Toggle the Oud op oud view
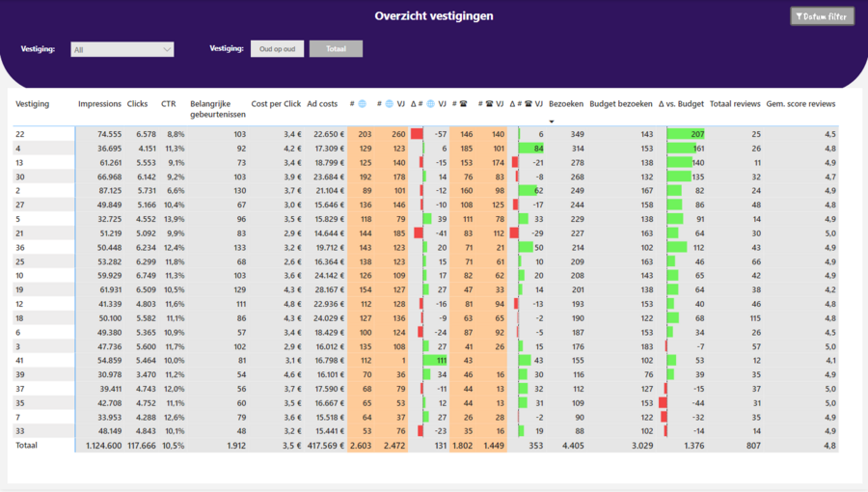Screen dimensions: 868x492 pos(278,49)
